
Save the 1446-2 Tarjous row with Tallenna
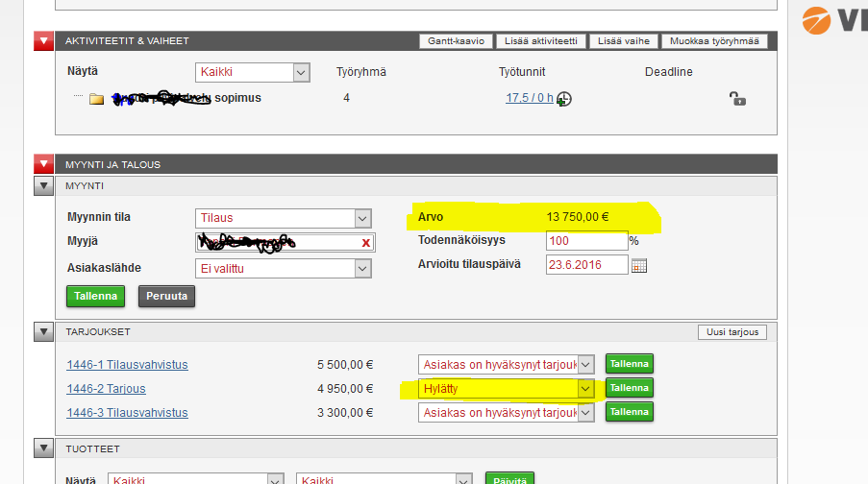point(630,388)
